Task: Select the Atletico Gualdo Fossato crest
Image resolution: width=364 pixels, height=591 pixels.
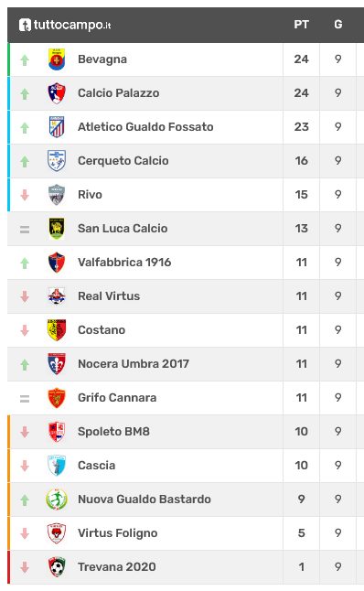Action: tap(57, 127)
